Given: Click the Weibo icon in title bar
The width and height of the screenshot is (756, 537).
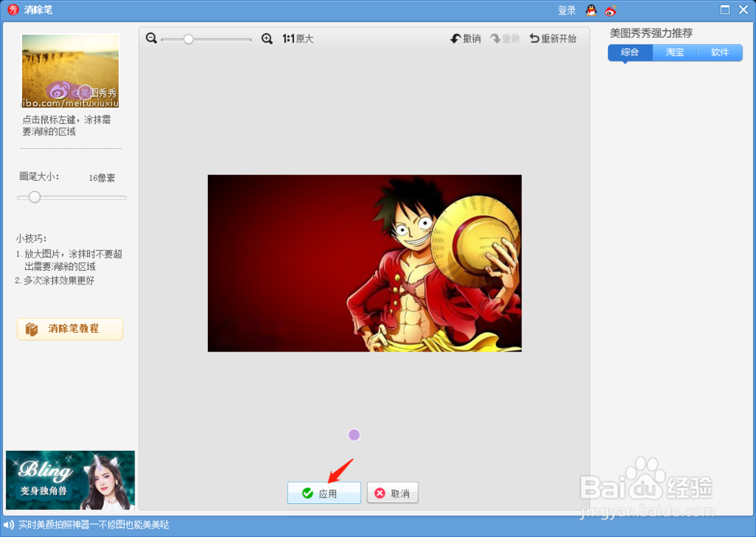Looking at the screenshot, I should pos(611,10).
